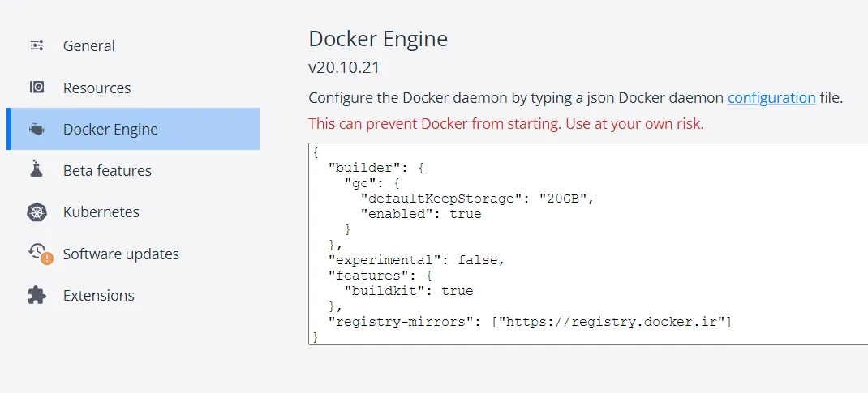Click the Resources disk icon

tap(37, 88)
